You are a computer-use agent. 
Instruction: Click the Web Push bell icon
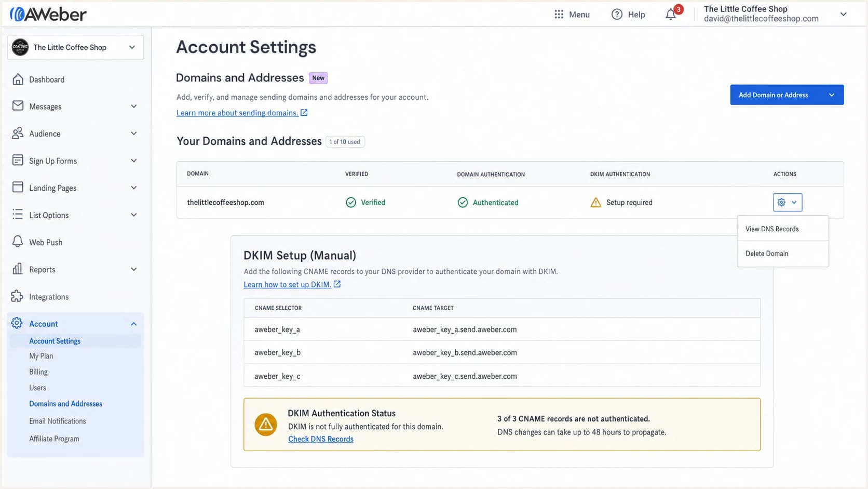[x=18, y=242]
